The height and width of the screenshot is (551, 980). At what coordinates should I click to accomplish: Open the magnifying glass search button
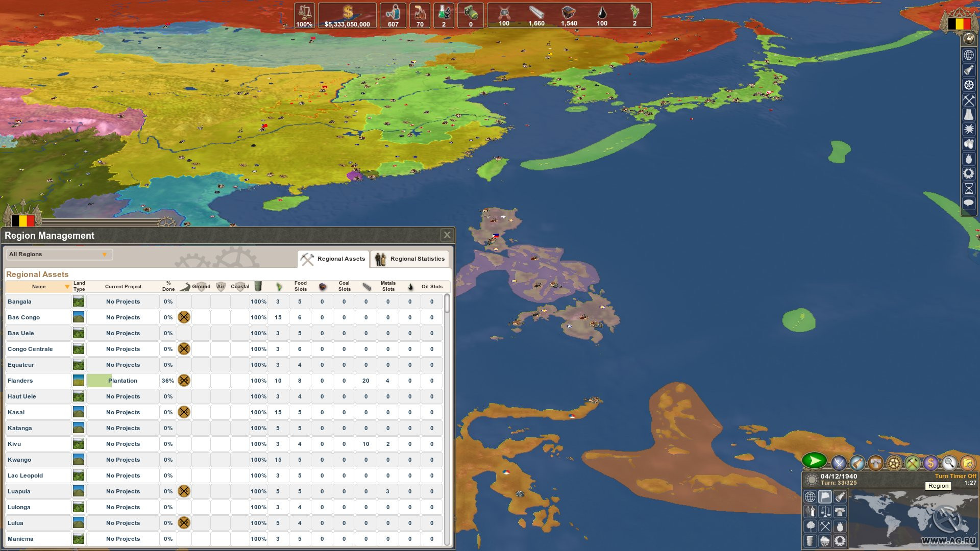(x=949, y=463)
